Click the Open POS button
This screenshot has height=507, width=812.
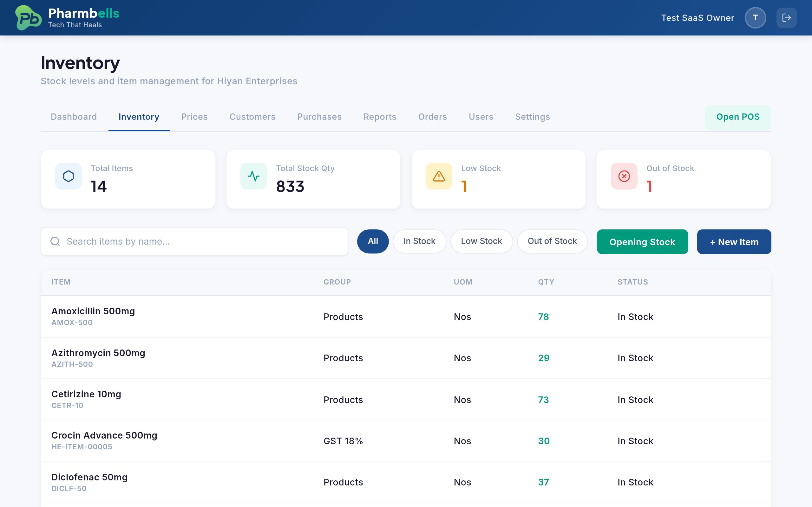tap(737, 117)
